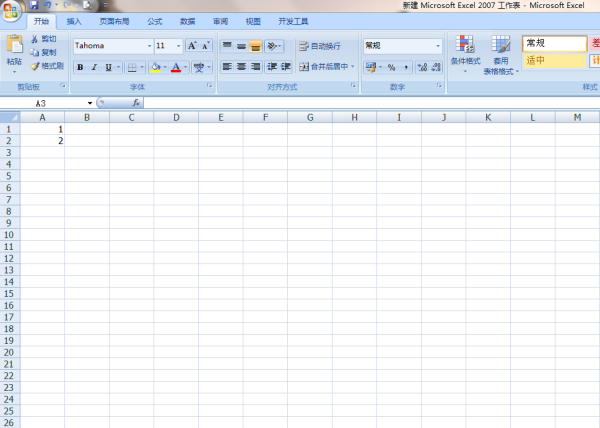The height and width of the screenshot is (428, 600).
Task: Decrease the font size
Action: click(x=206, y=46)
